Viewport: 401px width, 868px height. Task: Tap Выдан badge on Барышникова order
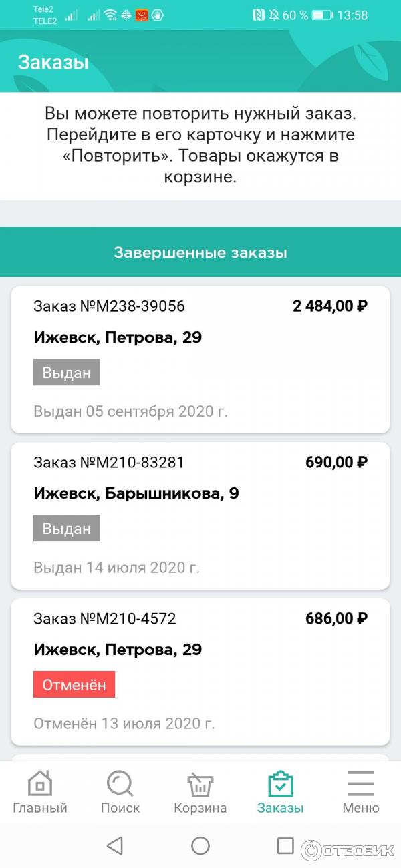pos(67,529)
